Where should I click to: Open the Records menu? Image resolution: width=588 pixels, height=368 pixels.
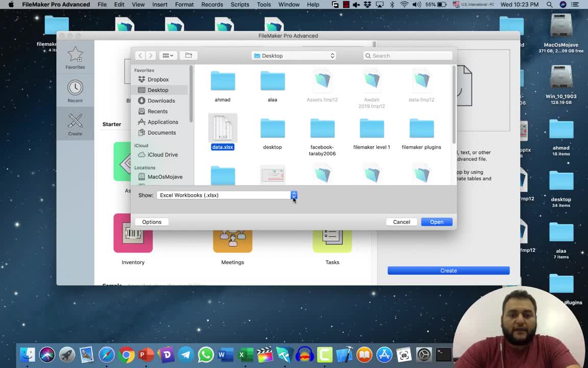coord(212,5)
